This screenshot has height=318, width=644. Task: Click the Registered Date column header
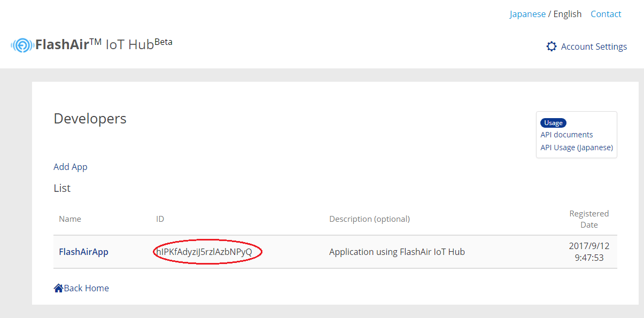click(x=588, y=219)
